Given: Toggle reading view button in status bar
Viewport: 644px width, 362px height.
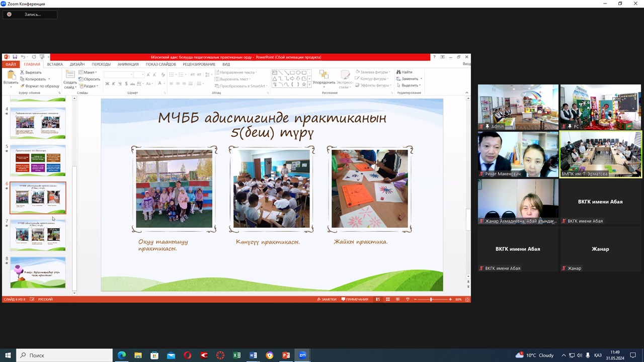Looking at the screenshot, I should coord(397,299).
